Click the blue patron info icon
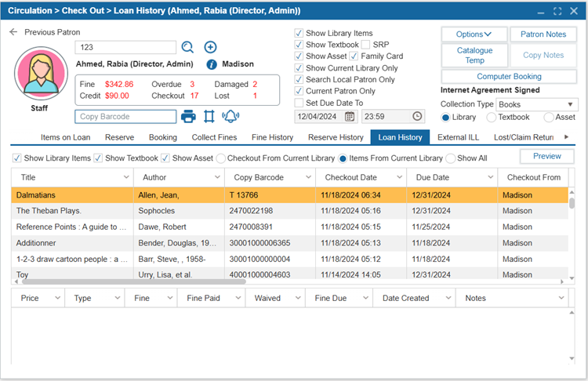 click(212, 64)
